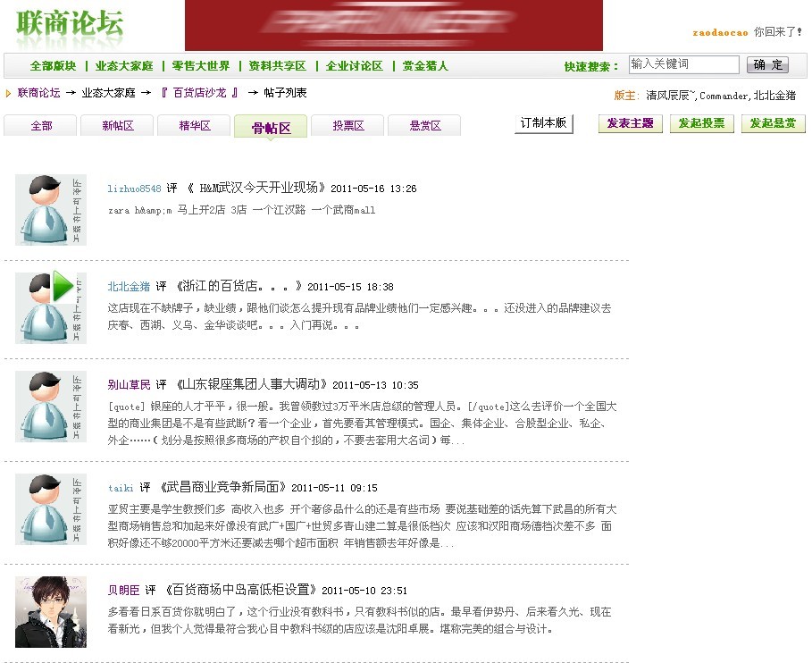Open 贝朗臣's anime avatar picture
This screenshot has width=812, height=663.
click(51, 612)
